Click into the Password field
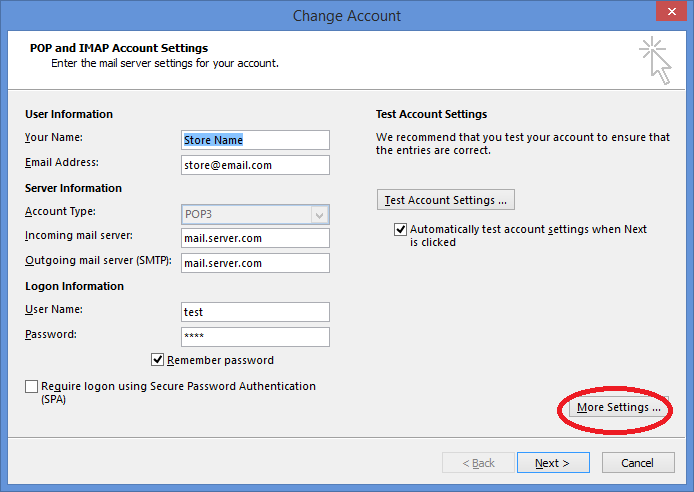 pyautogui.click(x=255, y=336)
